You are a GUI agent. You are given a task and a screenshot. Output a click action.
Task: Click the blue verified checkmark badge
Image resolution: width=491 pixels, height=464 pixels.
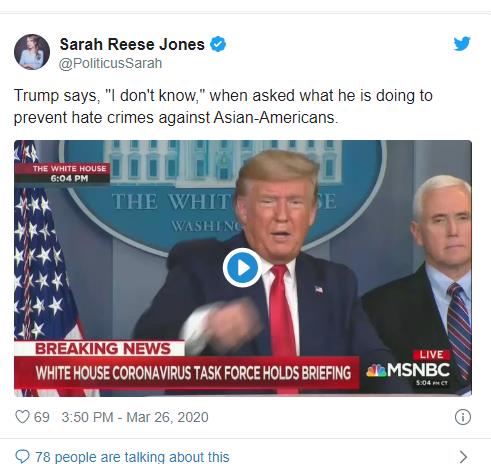point(218,44)
